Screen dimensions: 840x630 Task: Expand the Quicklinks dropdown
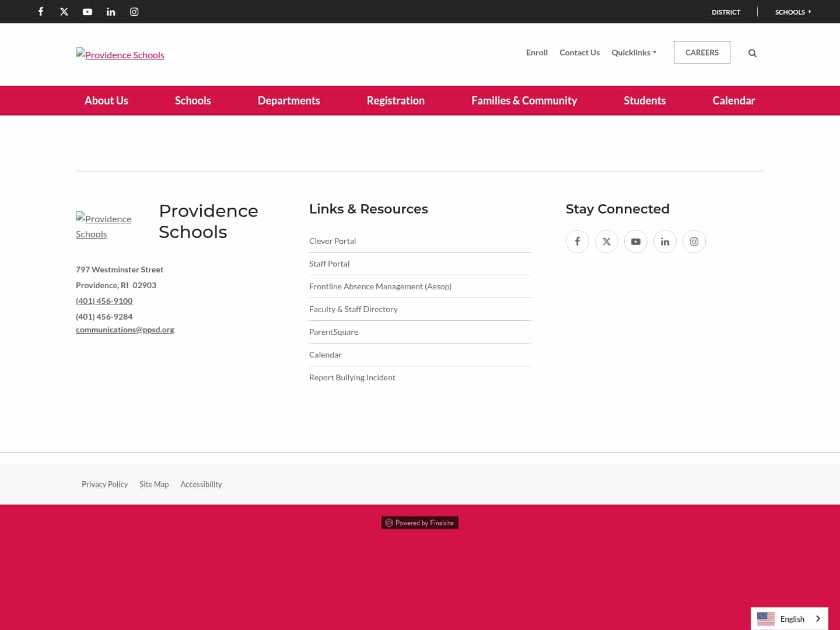[x=633, y=52]
